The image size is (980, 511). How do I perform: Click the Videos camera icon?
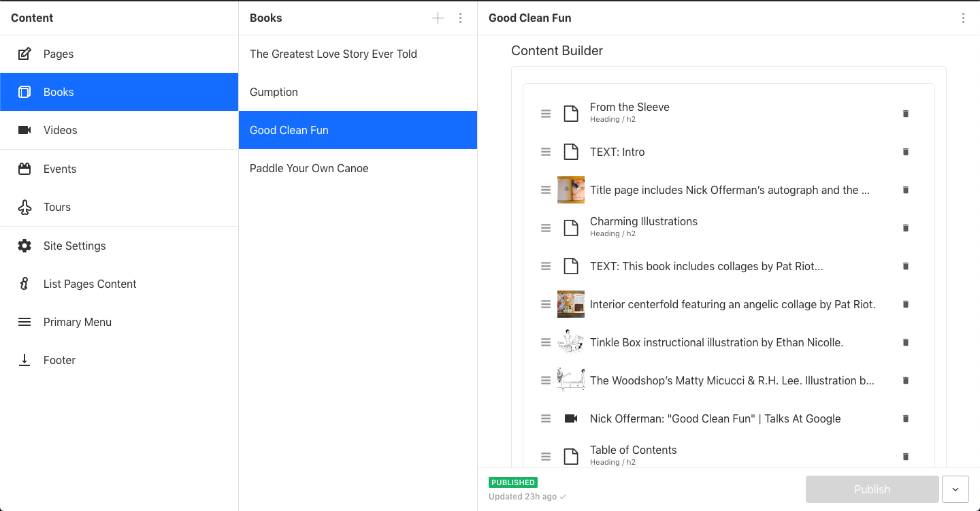click(x=24, y=130)
